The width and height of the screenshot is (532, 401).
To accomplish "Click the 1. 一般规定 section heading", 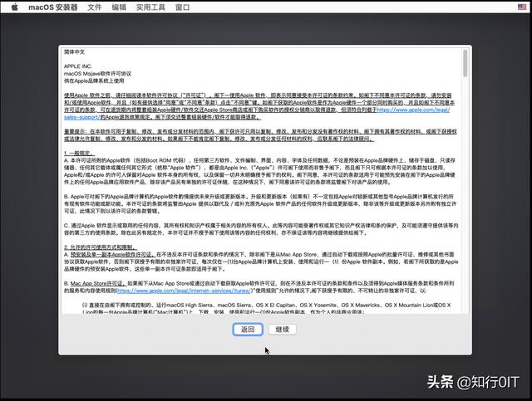I will click(x=80, y=154).
